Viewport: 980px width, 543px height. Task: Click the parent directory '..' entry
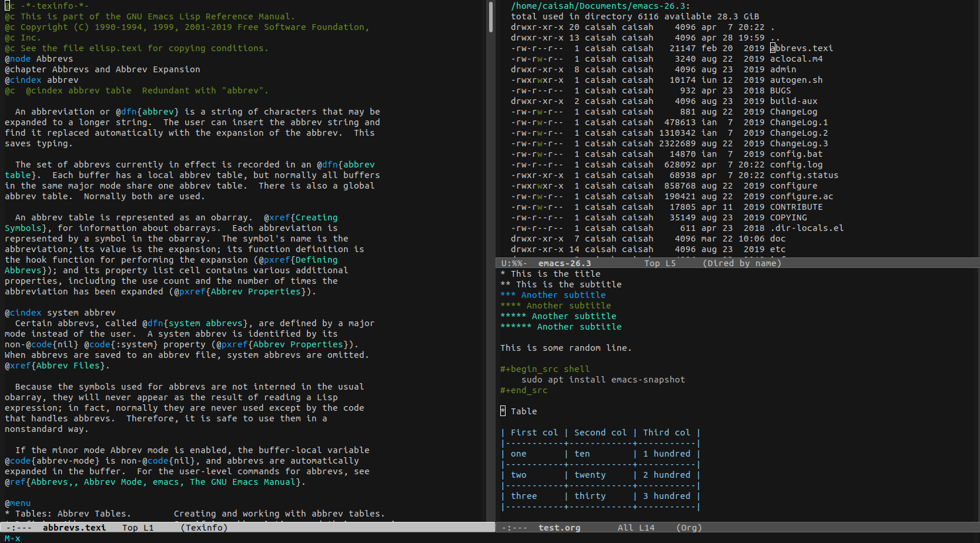pos(775,38)
